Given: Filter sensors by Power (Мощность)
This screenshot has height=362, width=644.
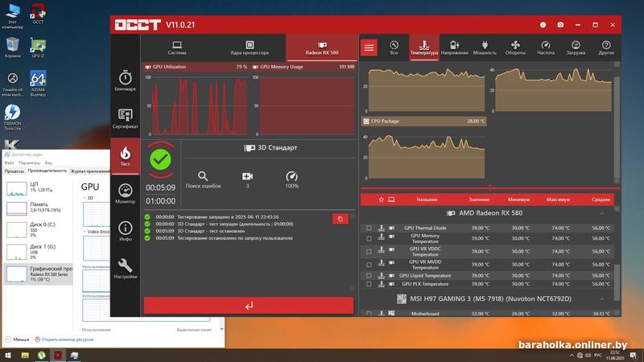Looking at the screenshot, I should [485, 47].
